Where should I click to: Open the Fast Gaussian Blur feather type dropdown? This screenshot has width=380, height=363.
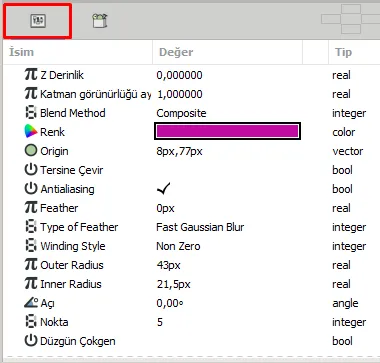click(200, 227)
